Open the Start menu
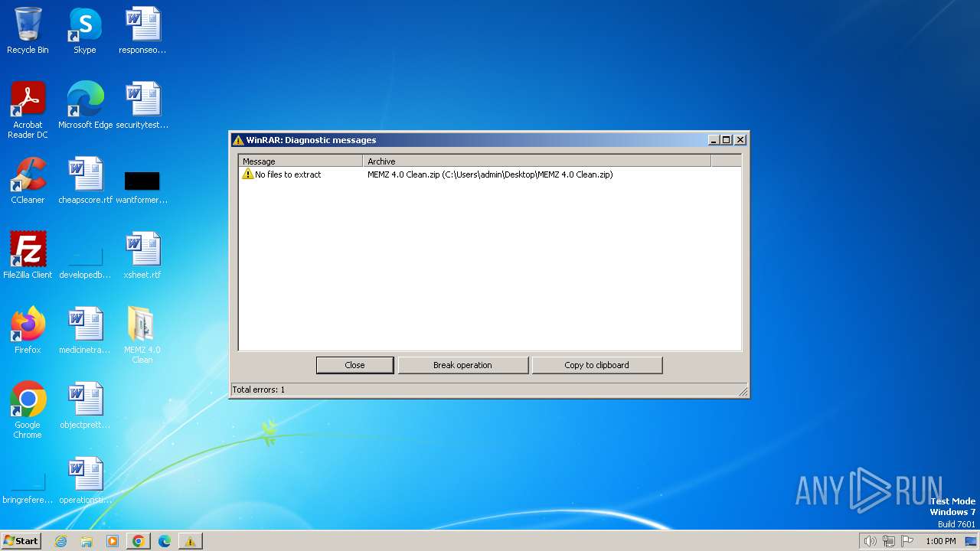 tap(21, 541)
